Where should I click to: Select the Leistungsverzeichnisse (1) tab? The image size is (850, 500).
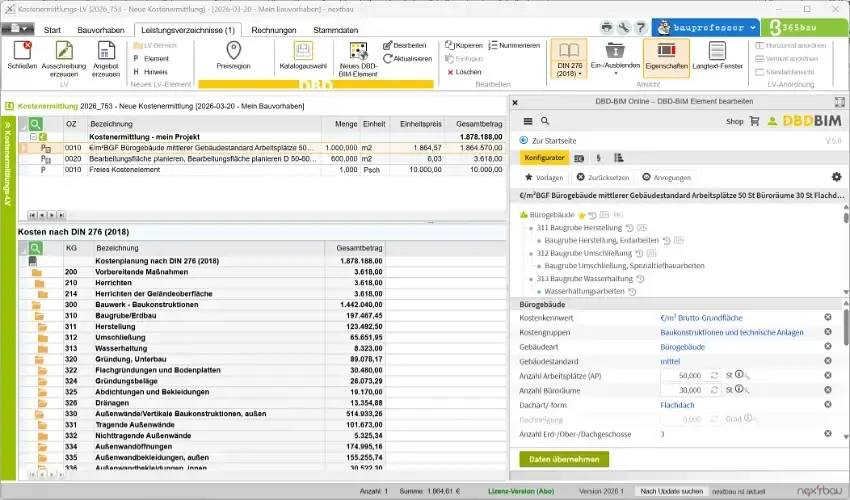pyautogui.click(x=188, y=30)
